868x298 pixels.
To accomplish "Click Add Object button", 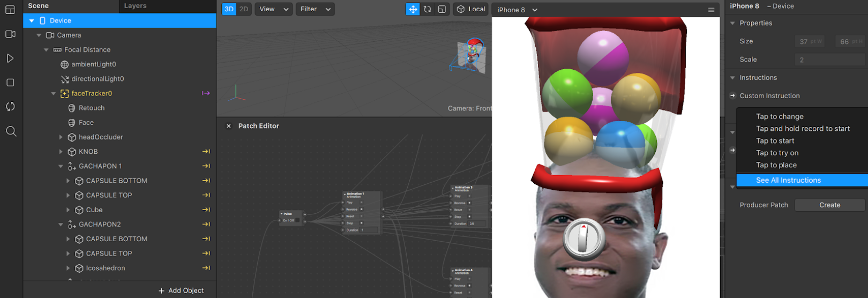I will (181, 290).
